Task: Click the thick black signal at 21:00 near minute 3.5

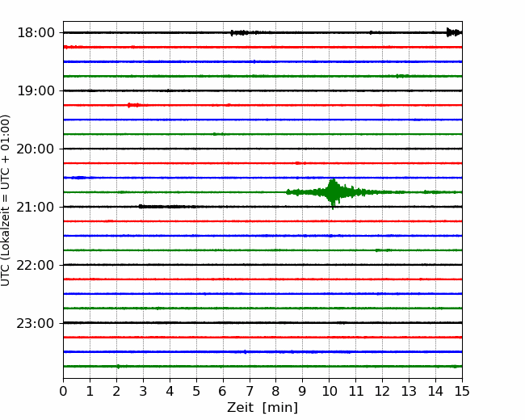Action: pos(166,207)
